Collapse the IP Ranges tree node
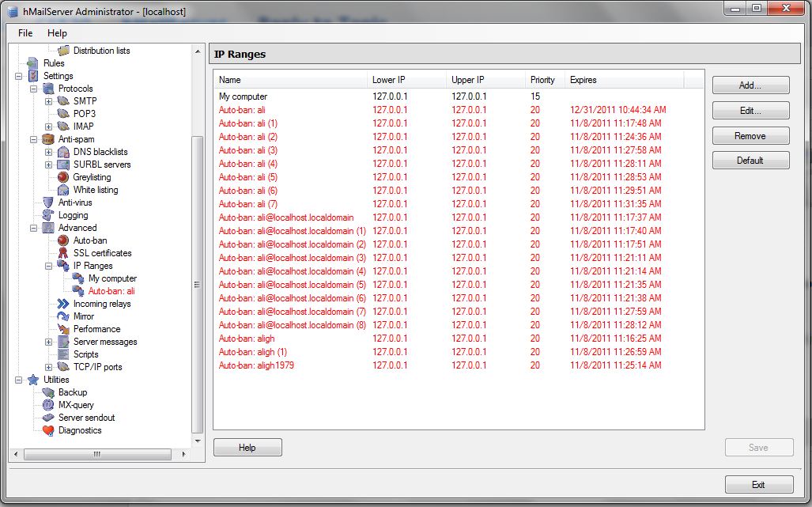 [x=48, y=266]
